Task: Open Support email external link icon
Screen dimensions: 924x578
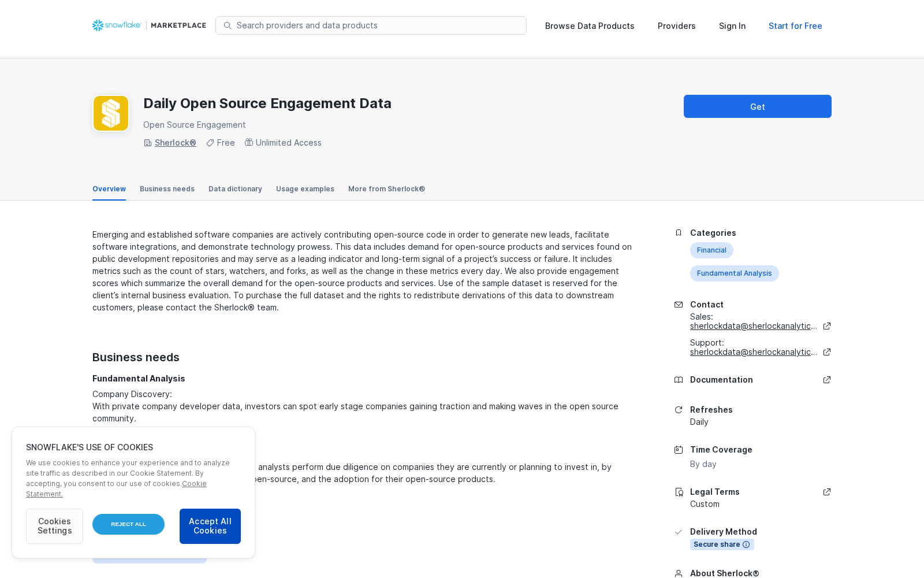Action: [x=827, y=352]
